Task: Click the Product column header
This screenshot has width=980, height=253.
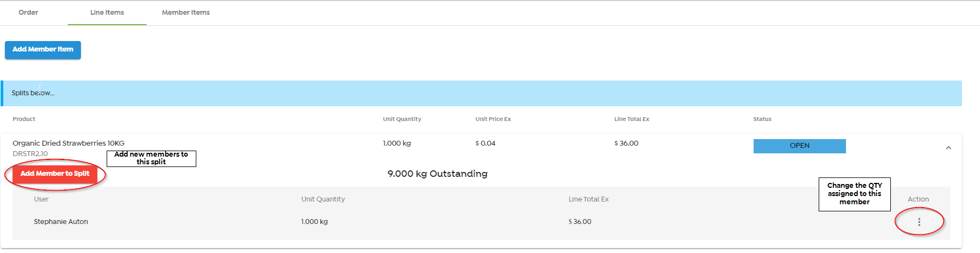Action: tap(24, 119)
